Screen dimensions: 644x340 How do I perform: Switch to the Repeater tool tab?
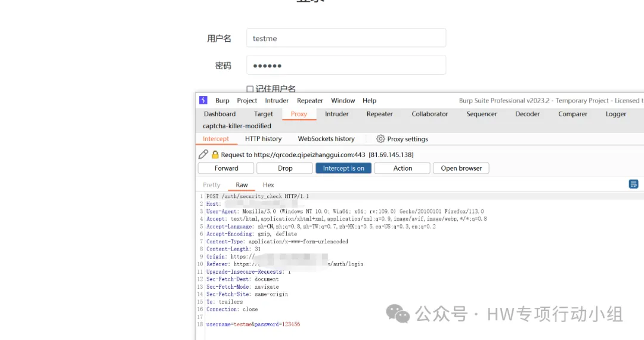point(379,114)
